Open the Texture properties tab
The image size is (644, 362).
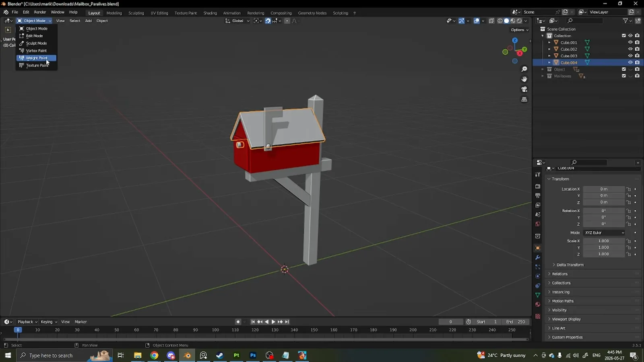tap(538, 317)
